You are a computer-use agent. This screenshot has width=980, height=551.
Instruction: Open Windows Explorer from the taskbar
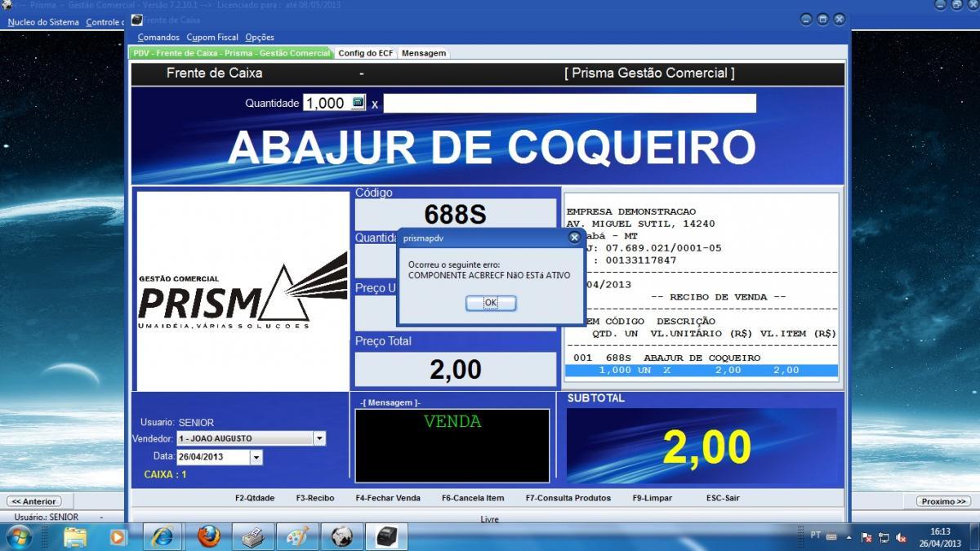click(75, 536)
